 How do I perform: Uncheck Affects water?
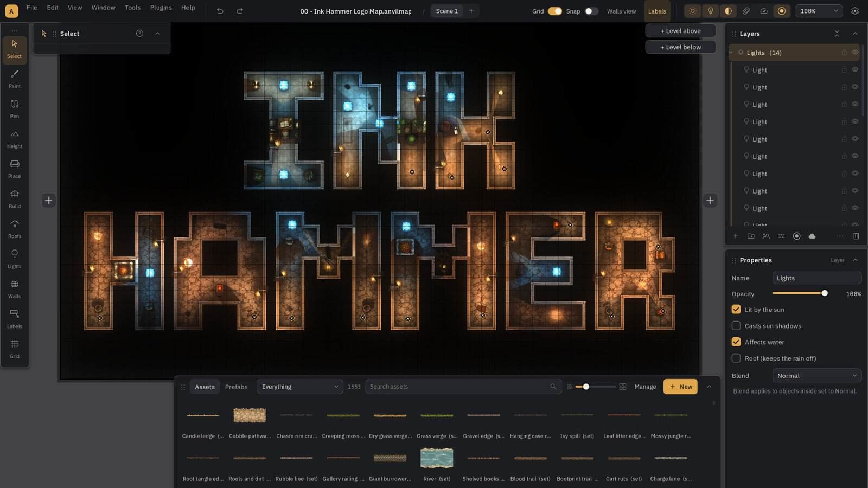click(736, 342)
